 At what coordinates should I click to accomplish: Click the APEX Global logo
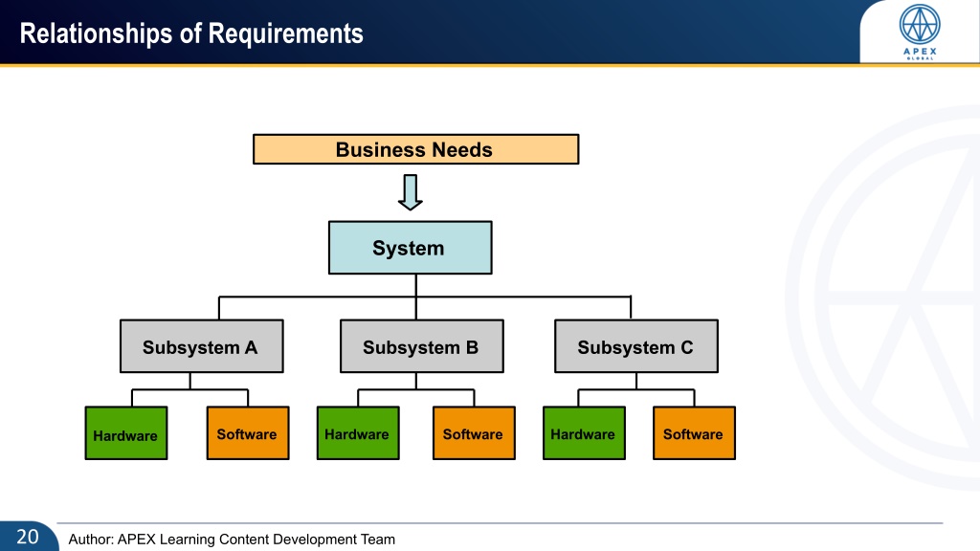[x=920, y=32]
